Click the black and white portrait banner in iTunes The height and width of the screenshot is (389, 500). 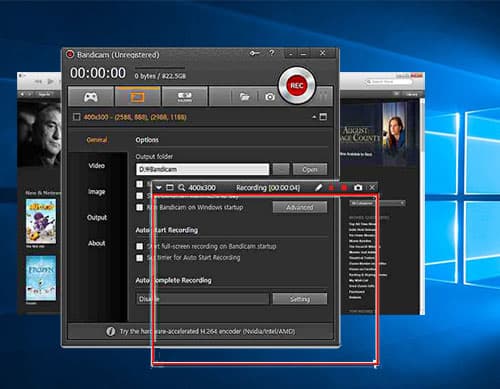pos(39,134)
